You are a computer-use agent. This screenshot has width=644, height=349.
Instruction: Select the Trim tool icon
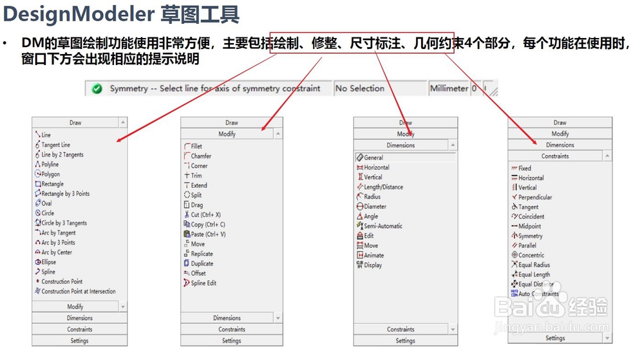point(187,175)
